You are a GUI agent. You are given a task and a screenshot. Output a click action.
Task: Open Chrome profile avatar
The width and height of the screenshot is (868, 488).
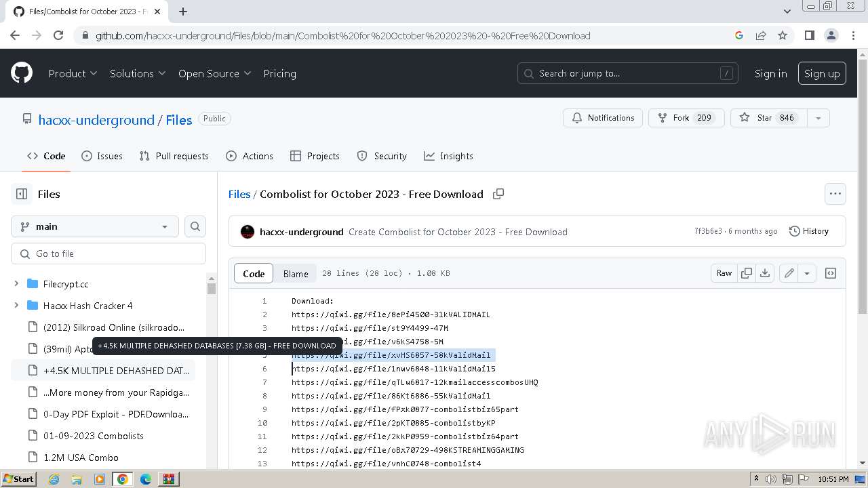click(x=831, y=35)
